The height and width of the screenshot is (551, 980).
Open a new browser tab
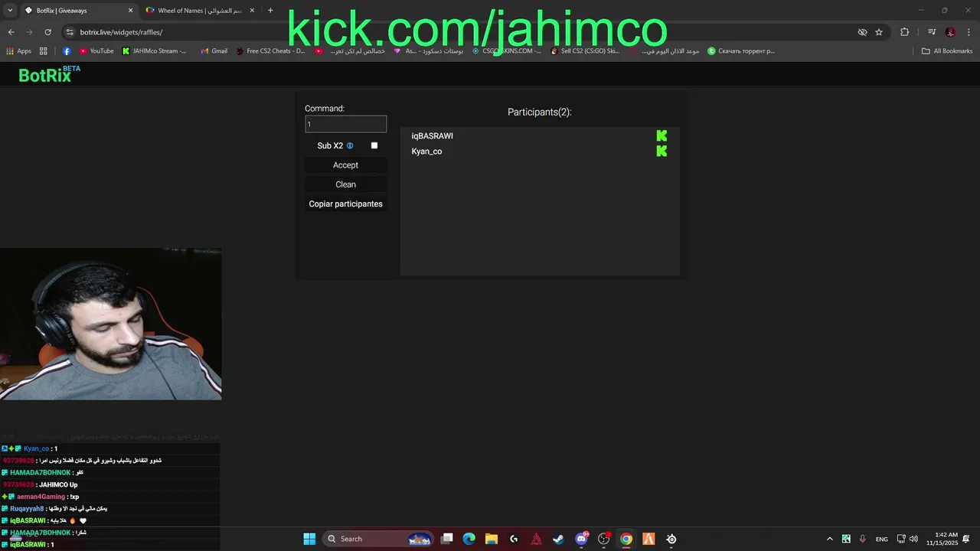[270, 11]
